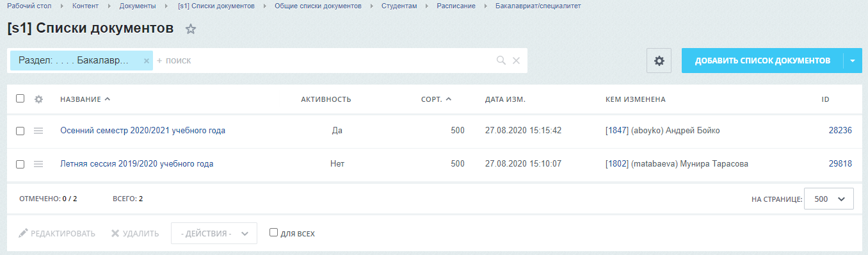Go to Расписание in the breadcrumb
The height and width of the screenshot is (255, 868).
(x=456, y=6)
